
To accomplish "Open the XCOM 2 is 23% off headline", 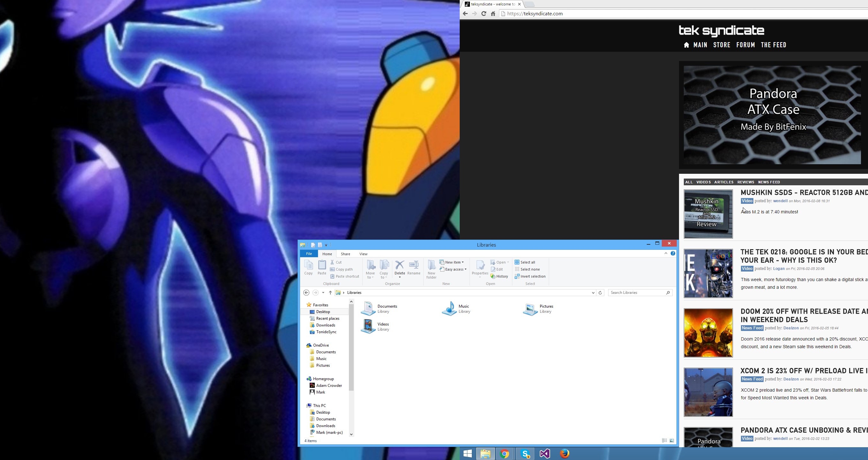I will tap(804, 371).
